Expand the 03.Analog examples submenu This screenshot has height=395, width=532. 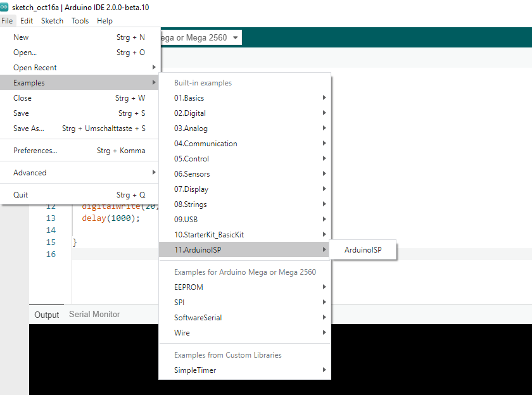pos(244,129)
